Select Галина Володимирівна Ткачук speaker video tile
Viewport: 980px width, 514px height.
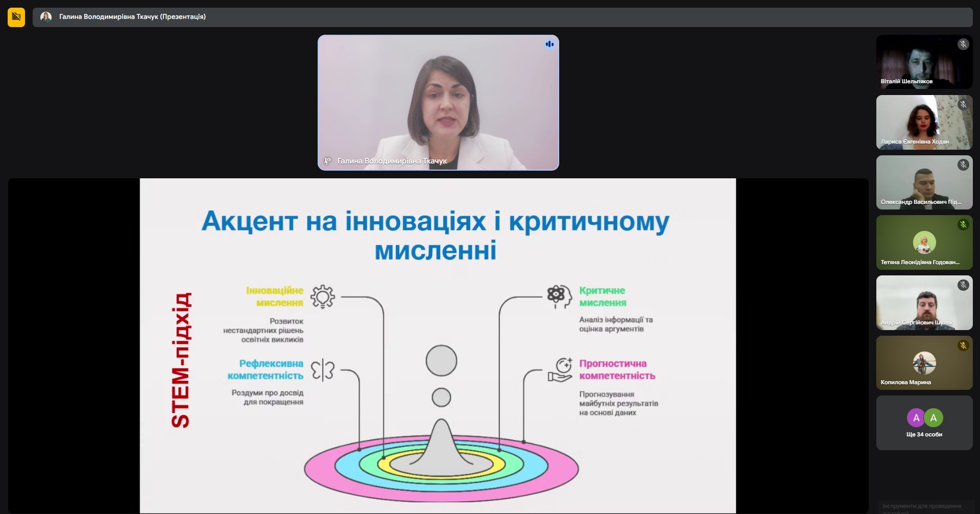tap(438, 102)
